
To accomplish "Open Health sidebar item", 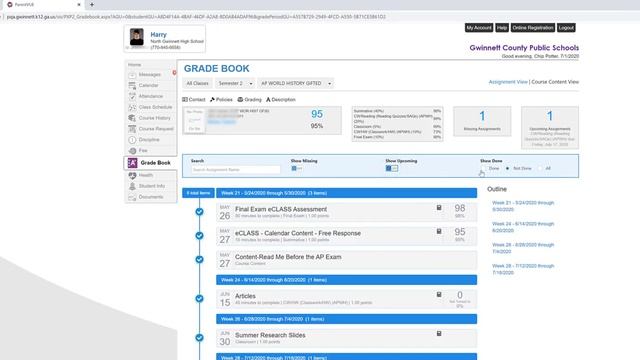I will [146, 176].
